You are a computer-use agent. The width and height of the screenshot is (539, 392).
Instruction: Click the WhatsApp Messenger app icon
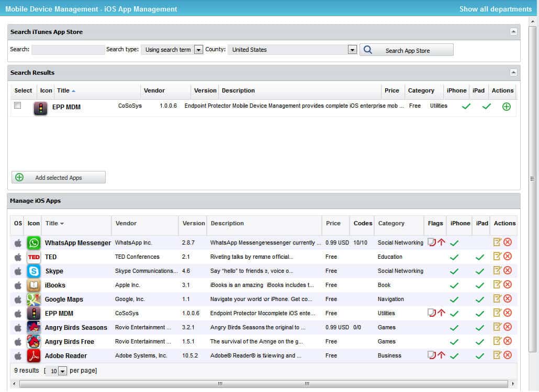click(33, 243)
